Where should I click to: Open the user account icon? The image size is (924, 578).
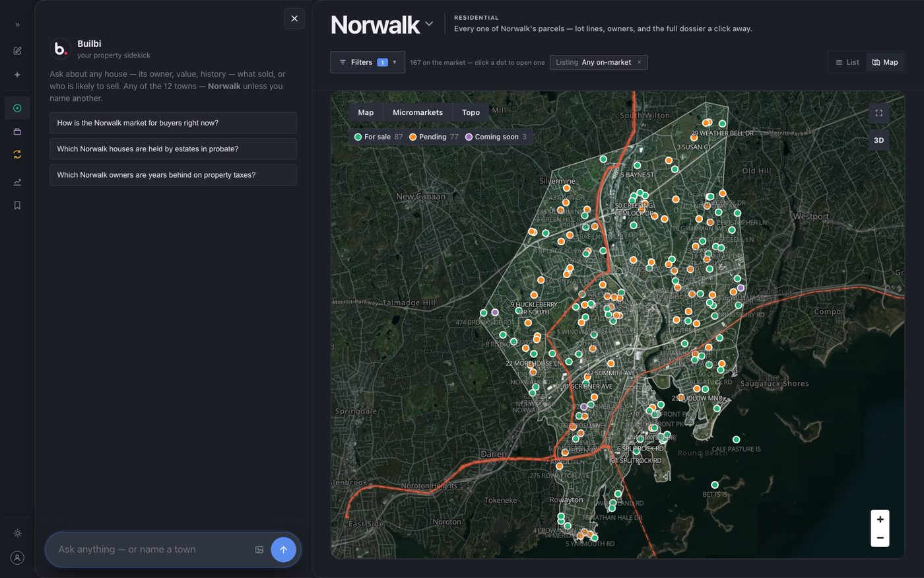coord(17,558)
